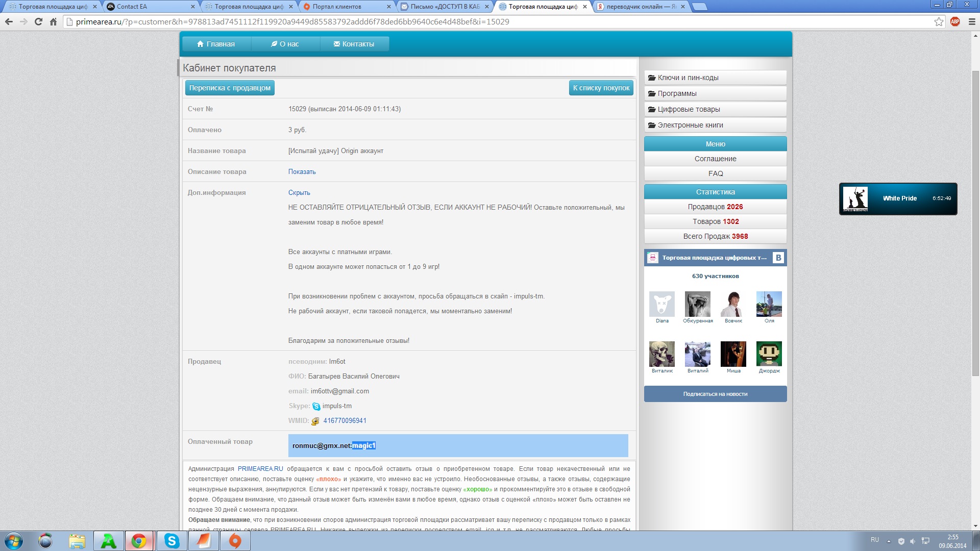Show hidden tray icons arrow
Viewport: 980px width, 551px height.
[889, 541]
